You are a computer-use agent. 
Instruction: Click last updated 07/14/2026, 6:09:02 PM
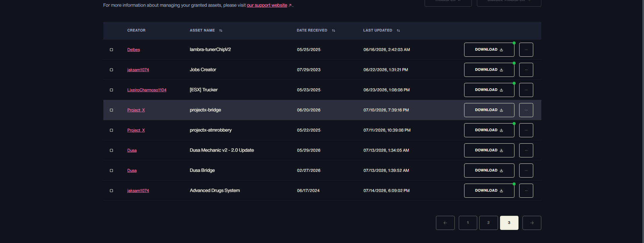pos(386,191)
